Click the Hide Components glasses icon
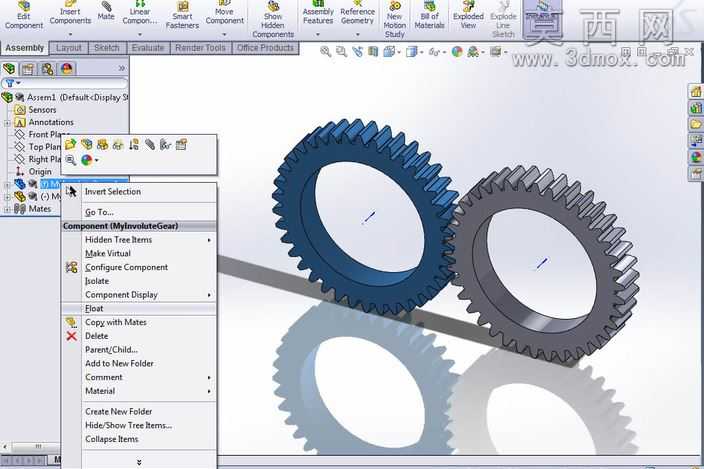The image size is (704, 469). click(x=118, y=145)
